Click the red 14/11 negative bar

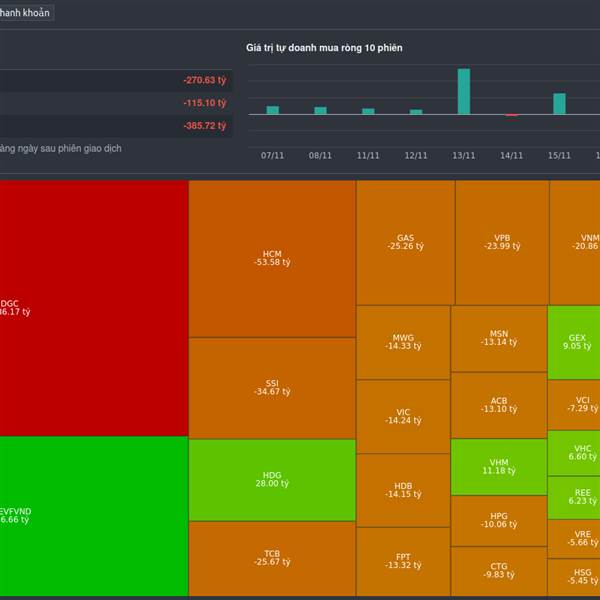pos(512,115)
